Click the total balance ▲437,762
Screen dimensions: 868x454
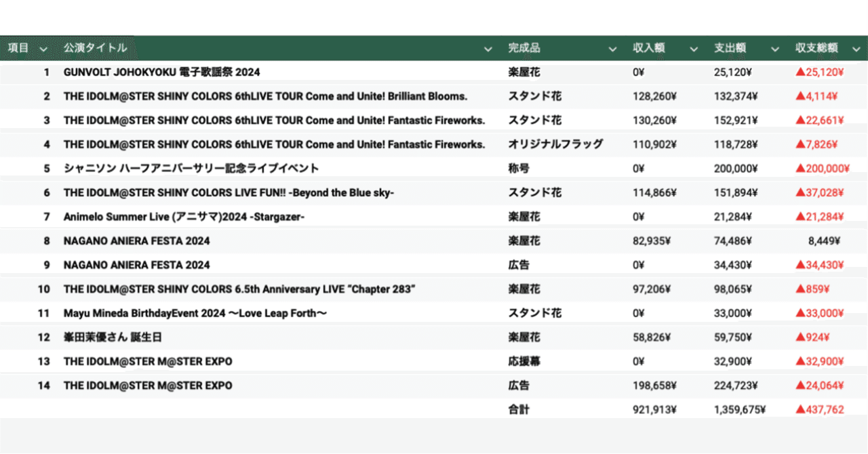click(x=820, y=410)
